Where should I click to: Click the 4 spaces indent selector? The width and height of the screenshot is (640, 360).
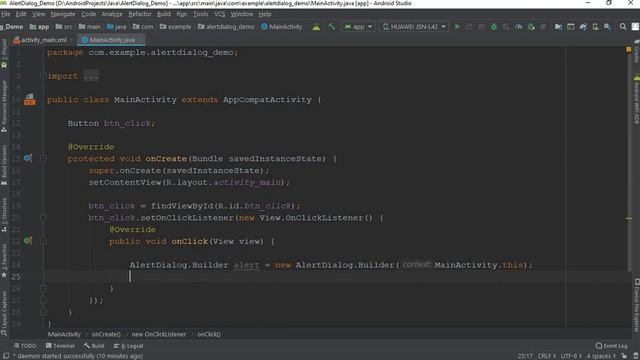click(x=601, y=356)
